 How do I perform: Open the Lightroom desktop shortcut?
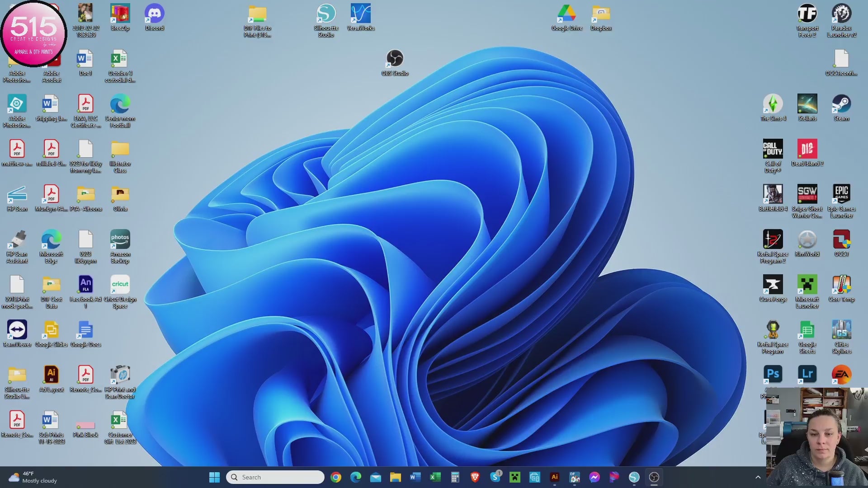click(807, 374)
